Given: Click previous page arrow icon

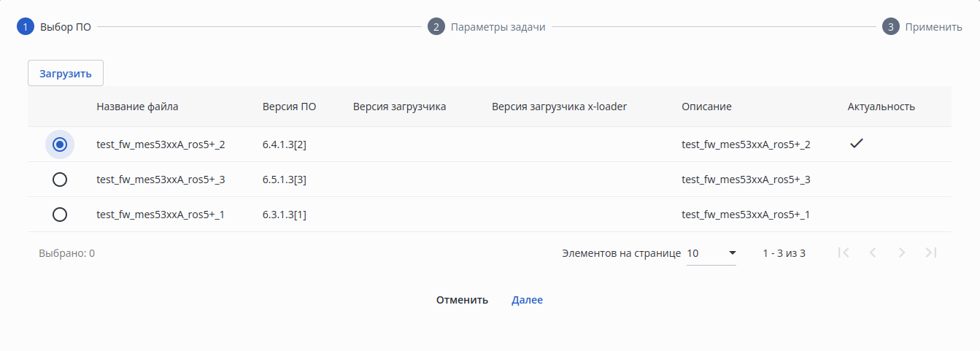Looking at the screenshot, I should 873,252.
